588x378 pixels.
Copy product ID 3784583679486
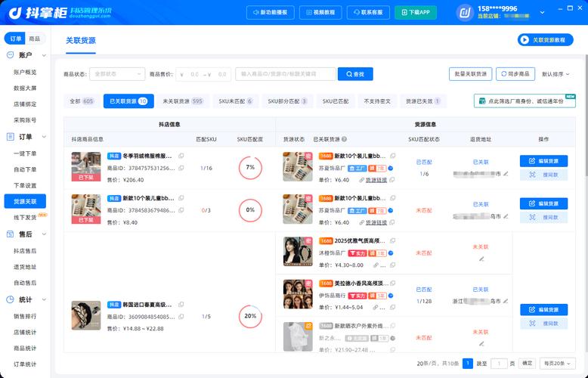coord(181,210)
